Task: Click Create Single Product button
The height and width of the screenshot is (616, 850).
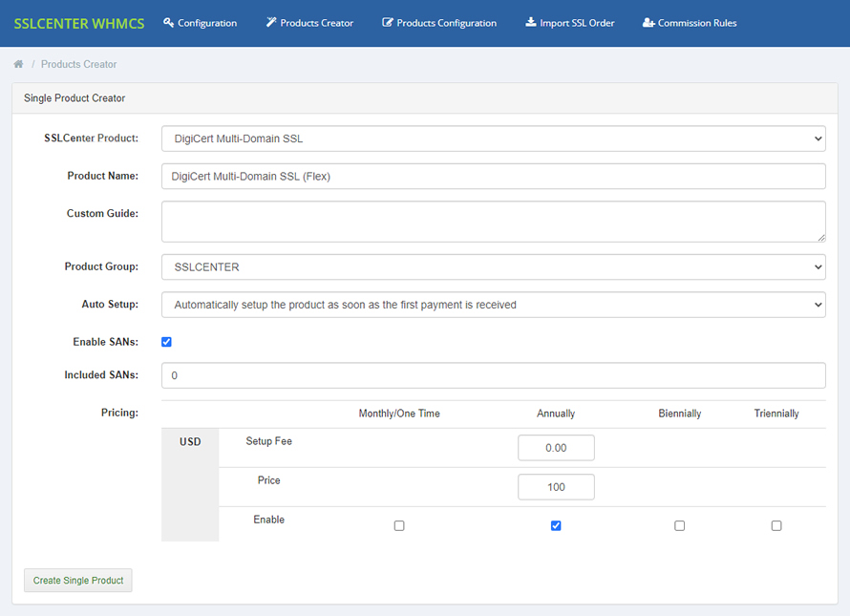Action: click(x=78, y=581)
